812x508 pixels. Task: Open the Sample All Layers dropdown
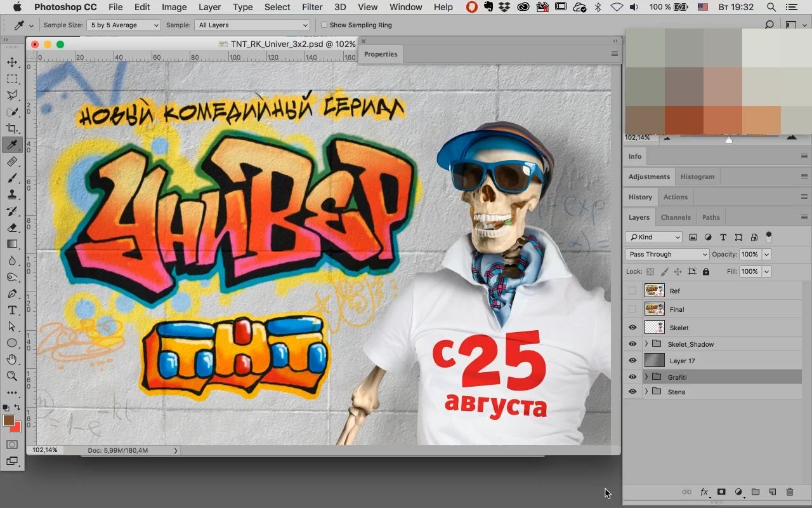[252, 25]
